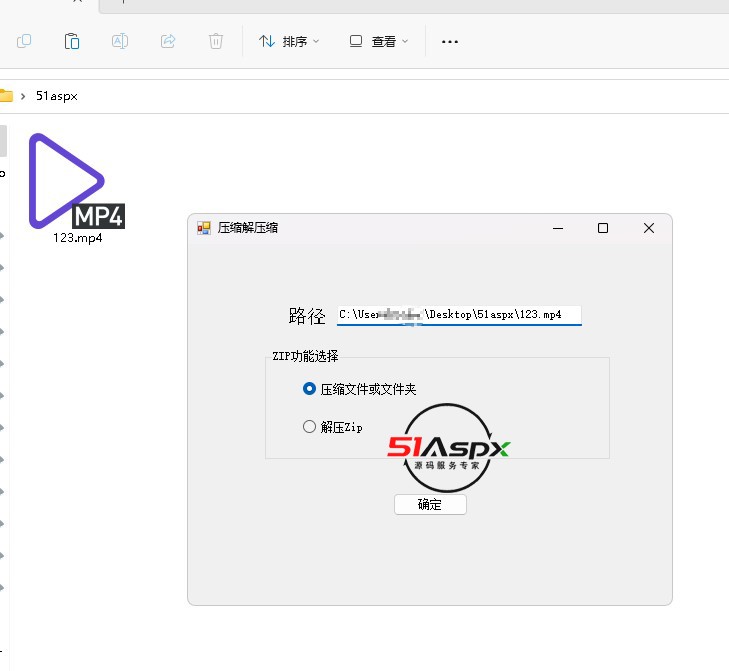
Task: Click 51aspx breadcrumb in address bar
Action: [x=57, y=96]
